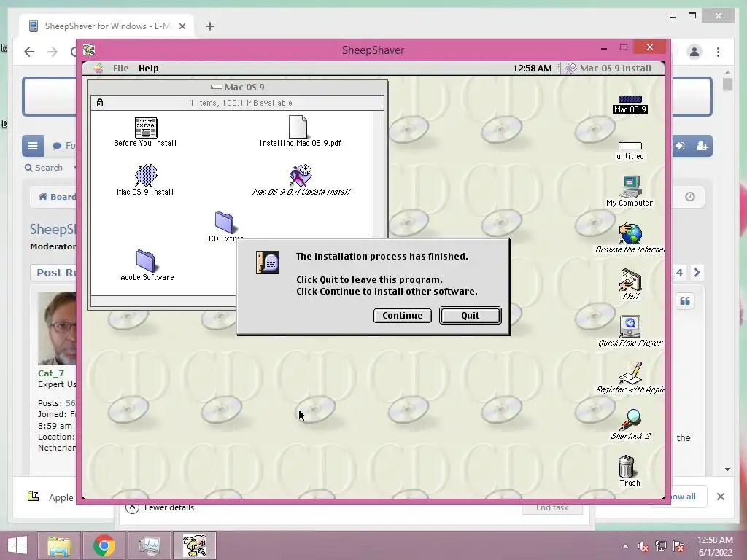
Task: Open the Help menu
Action: (x=149, y=68)
